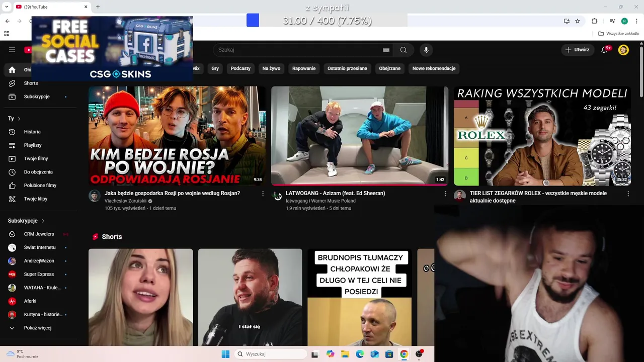The width and height of the screenshot is (644, 362).
Task: Click Windows taskbar Wyszukaj search box
Action: tap(271, 354)
